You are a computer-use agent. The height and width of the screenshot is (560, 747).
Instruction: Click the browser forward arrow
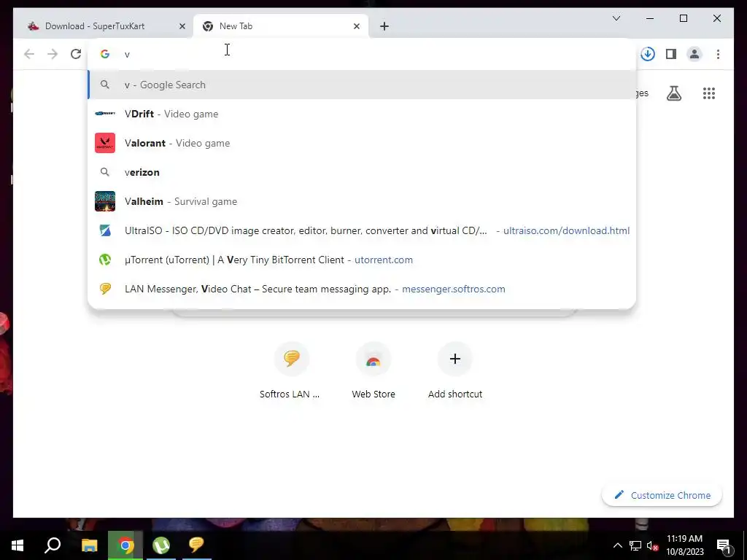click(x=53, y=54)
